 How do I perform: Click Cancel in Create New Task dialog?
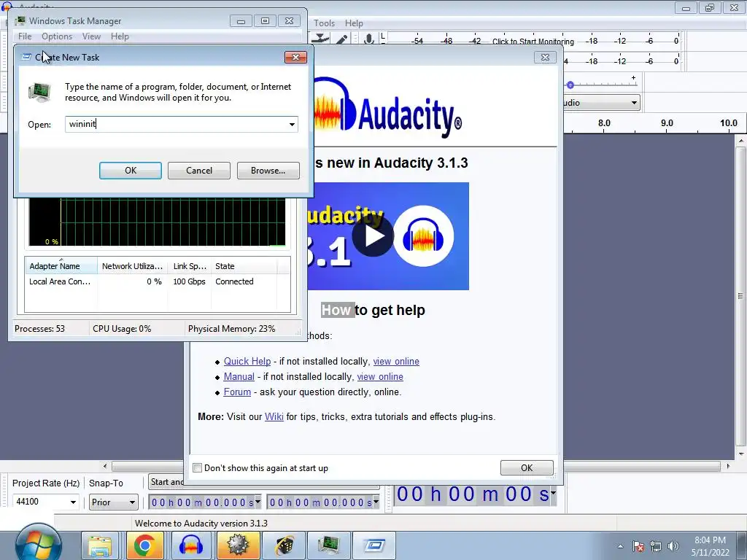coord(198,171)
